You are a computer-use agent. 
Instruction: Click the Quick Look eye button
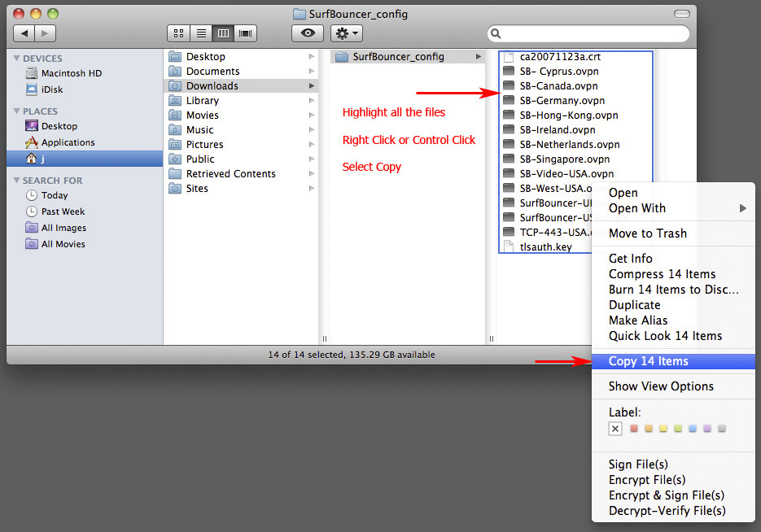pyautogui.click(x=308, y=33)
